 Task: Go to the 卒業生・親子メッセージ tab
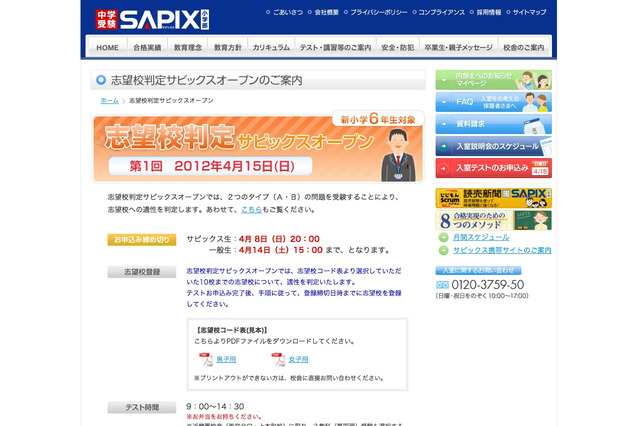(x=458, y=47)
